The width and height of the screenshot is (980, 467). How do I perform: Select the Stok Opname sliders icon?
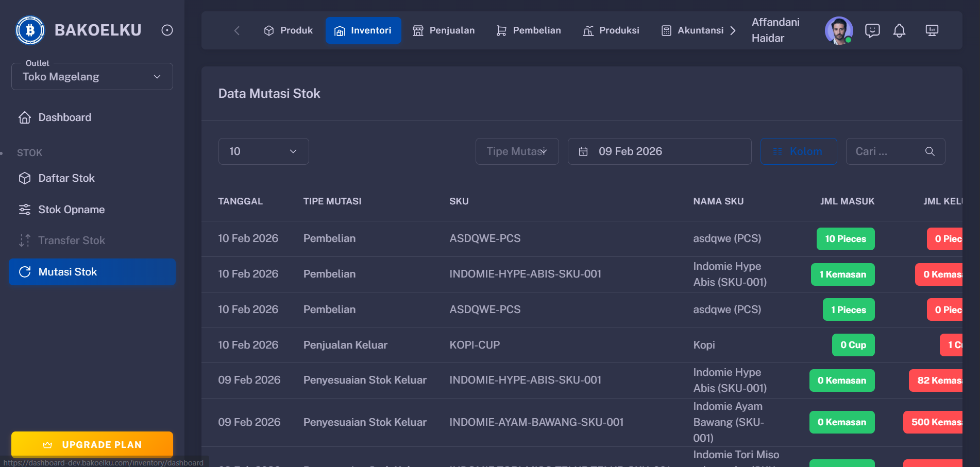pos(24,209)
